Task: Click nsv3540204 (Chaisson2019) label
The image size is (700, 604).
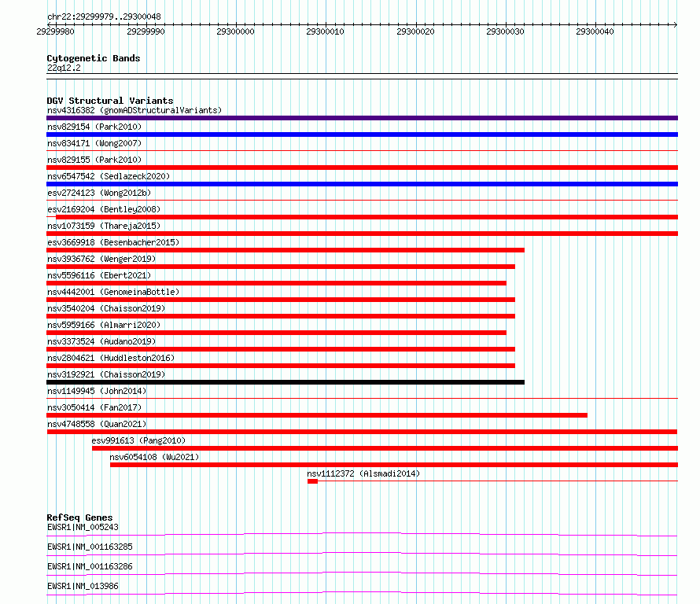Action: [x=106, y=308]
